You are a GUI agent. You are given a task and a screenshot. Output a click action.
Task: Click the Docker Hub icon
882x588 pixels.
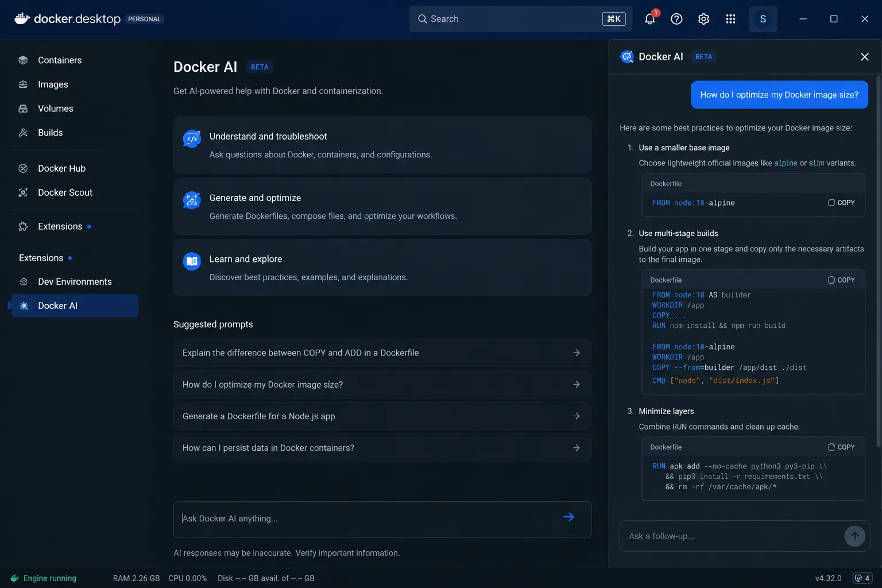(x=23, y=168)
